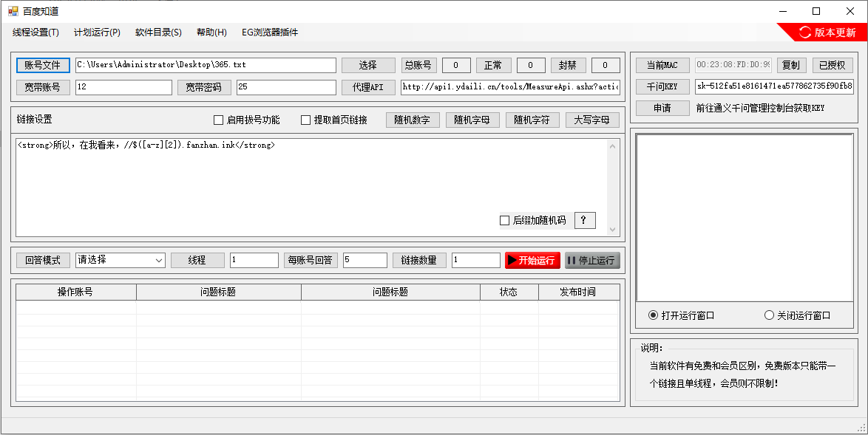The image size is (868, 435).
Task: Open the 帮助(H) menu
Action: click(211, 32)
